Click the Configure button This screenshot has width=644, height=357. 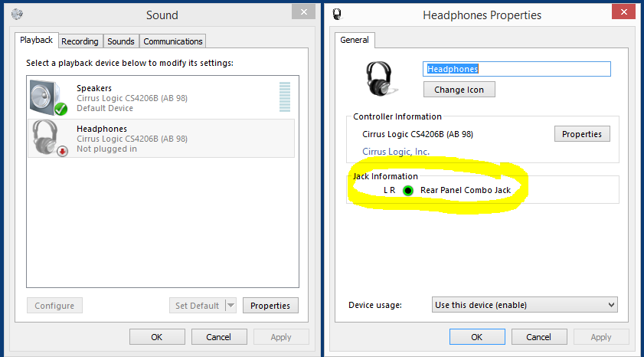(x=54, y=306)
